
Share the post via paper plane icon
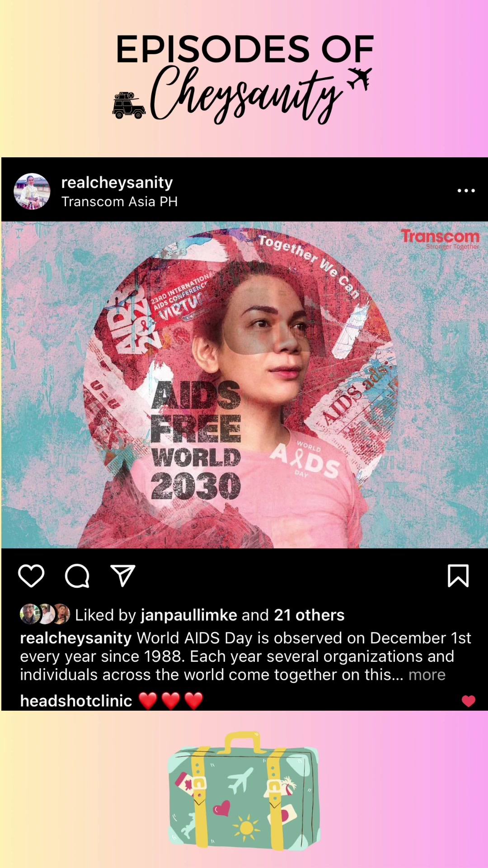click(123, 576)
